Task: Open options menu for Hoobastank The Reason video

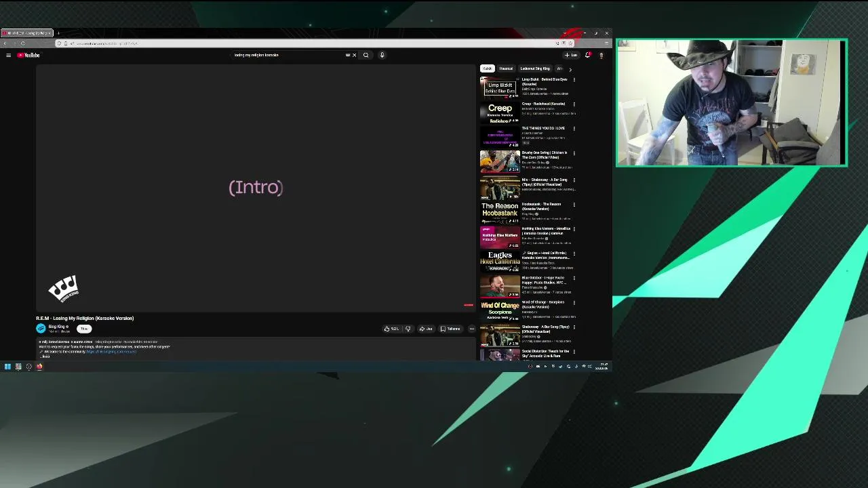Action: point(574,205)
